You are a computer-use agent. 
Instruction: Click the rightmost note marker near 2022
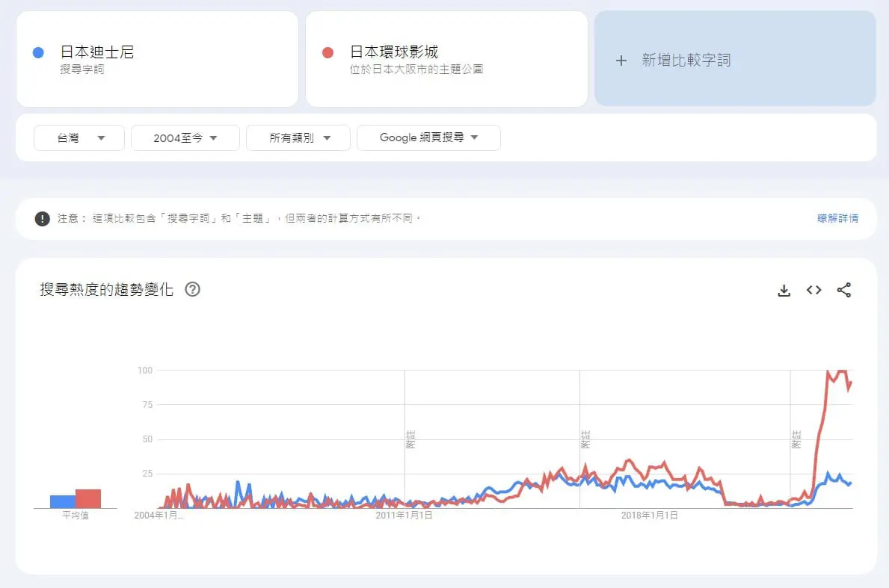796,439
